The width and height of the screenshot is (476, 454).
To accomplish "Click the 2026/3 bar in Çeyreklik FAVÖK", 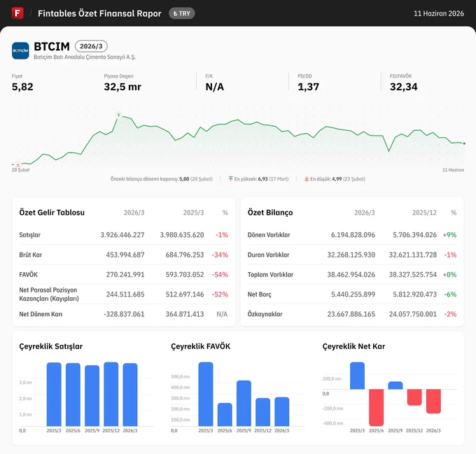I will (282, 411).
